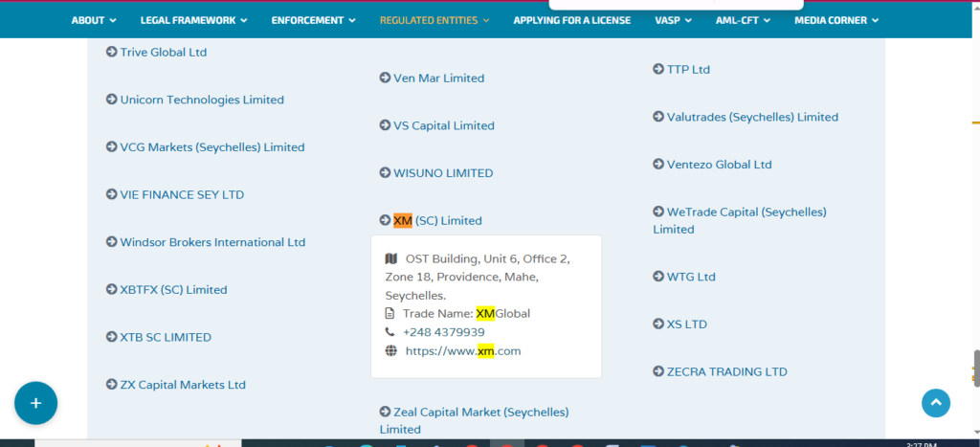
Task: Click the scroll-to-top arrow button
Action: pyautogui.click(x=936, y=403)
